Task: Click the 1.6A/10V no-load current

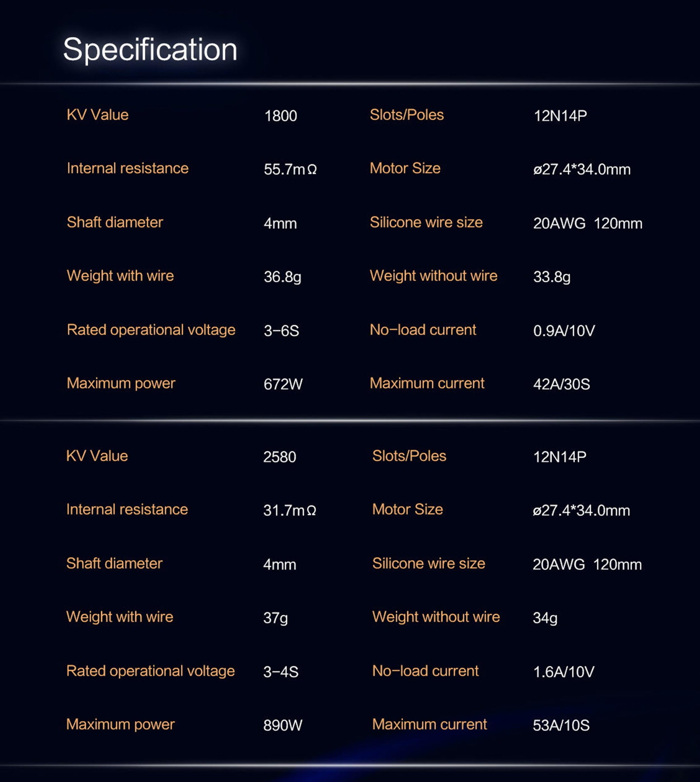Action: pos(563,672)
